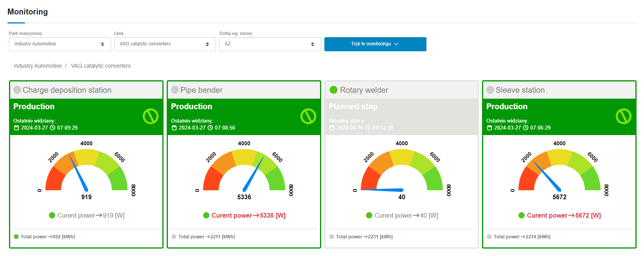Open Rotary welder card title
The image size is (644, 256).
364,90
